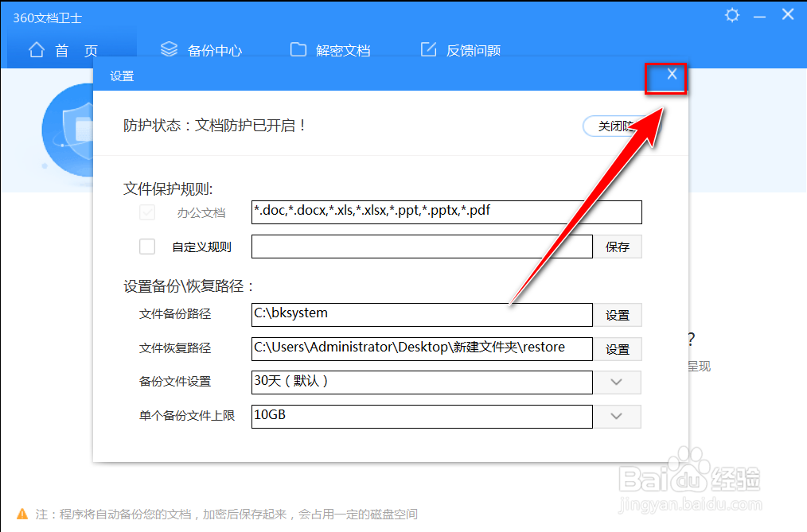
Task: Click the empty custom rule input field
Action: [x=422, y=247]
